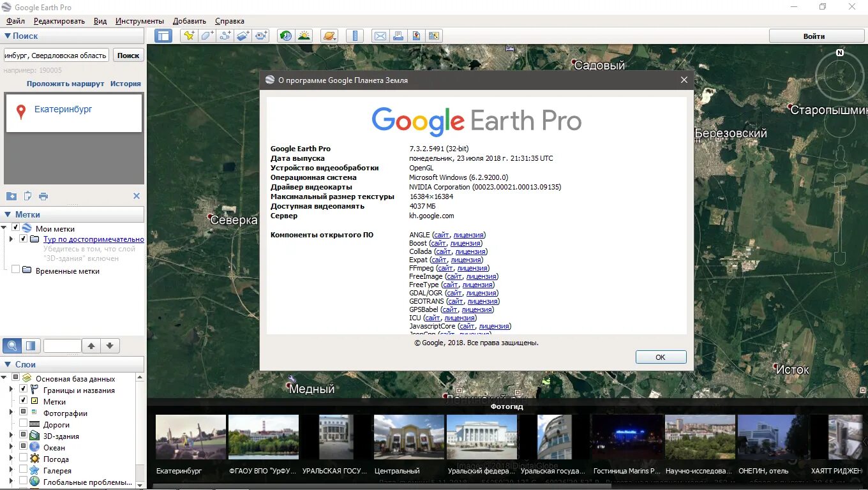The image size is (868, 490).
Task: Click the transparency adjust icon beside the magnifier
Action: (30, 346)
